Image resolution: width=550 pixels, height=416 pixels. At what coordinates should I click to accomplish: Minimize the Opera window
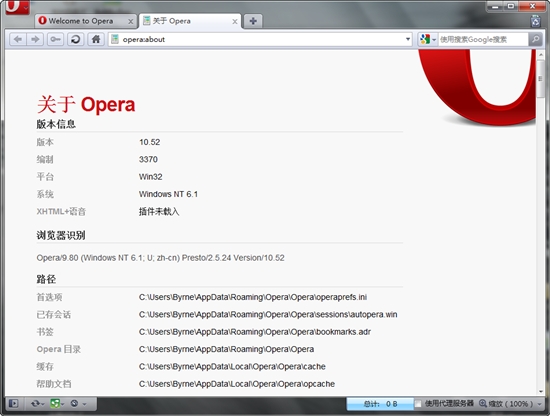(495, 6)
